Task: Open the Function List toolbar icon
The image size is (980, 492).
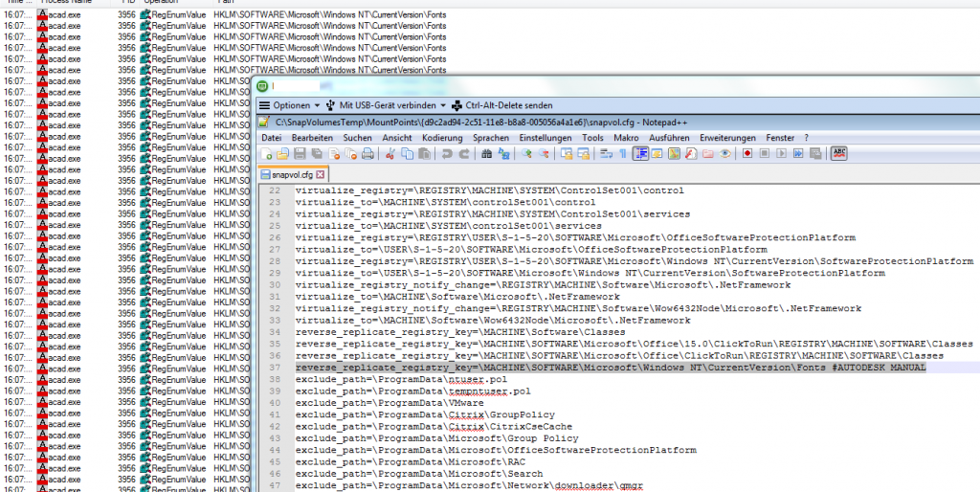Action: [x=691, y=154]
